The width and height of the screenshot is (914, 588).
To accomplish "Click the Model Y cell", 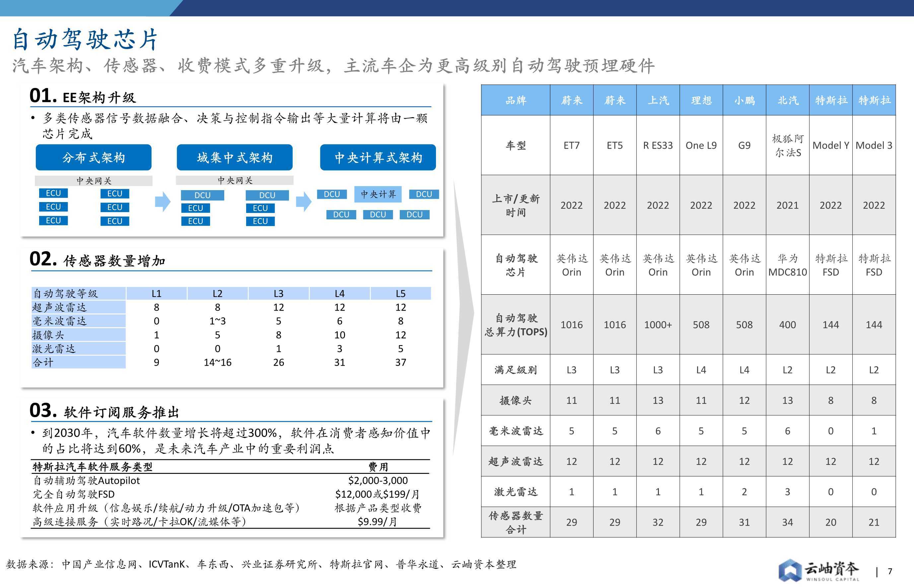I will [831, 145].
